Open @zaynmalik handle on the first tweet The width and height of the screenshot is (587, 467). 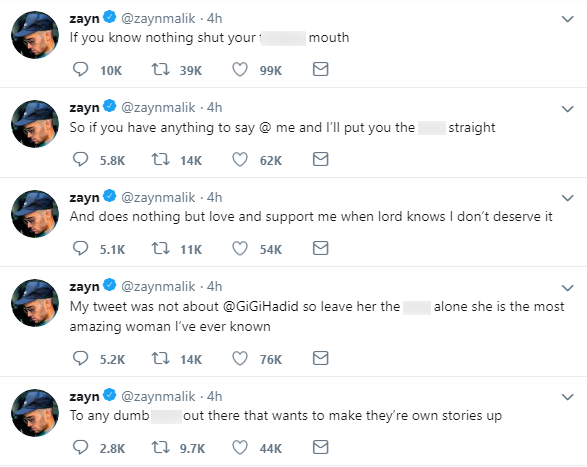click(x=158, y=18)
